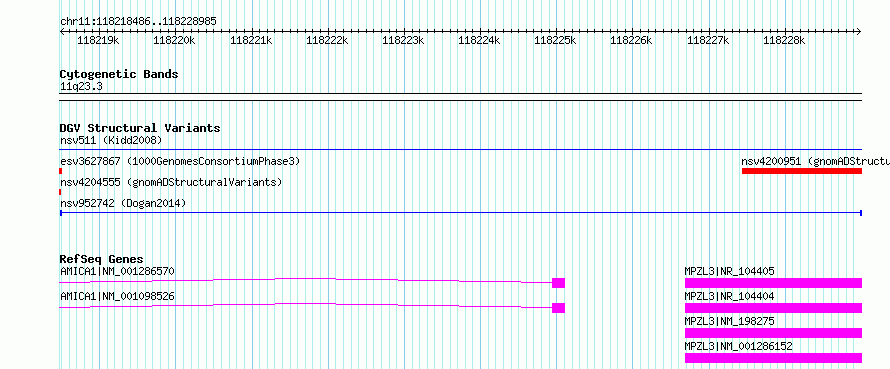The width and height of the screenshot is (890, 369).
Task: Click the 118223k ruler tick label
Action: coord(403,40)
